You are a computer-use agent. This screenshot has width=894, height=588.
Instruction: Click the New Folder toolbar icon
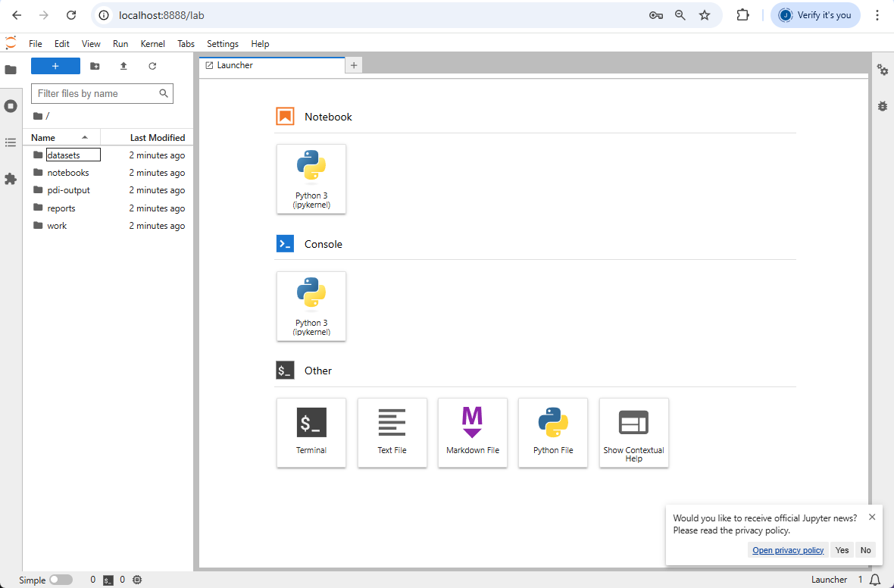coord(95,66)
